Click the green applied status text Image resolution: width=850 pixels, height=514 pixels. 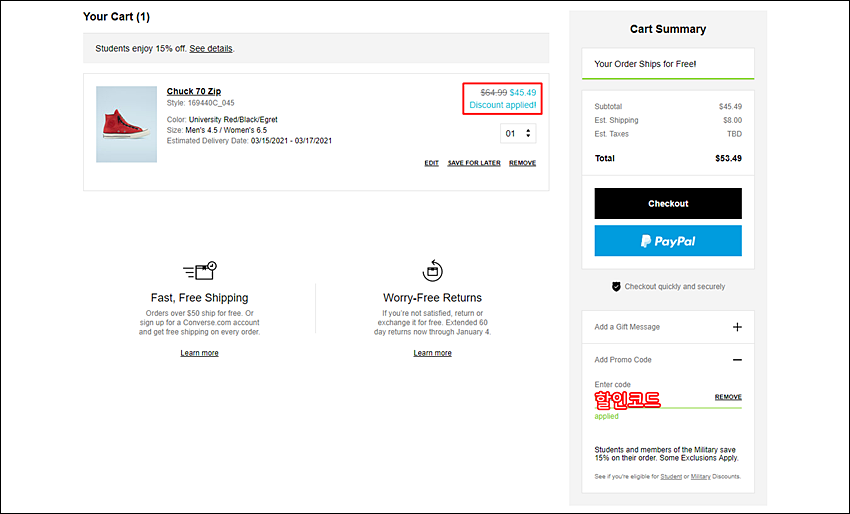[x=607, y=416]
